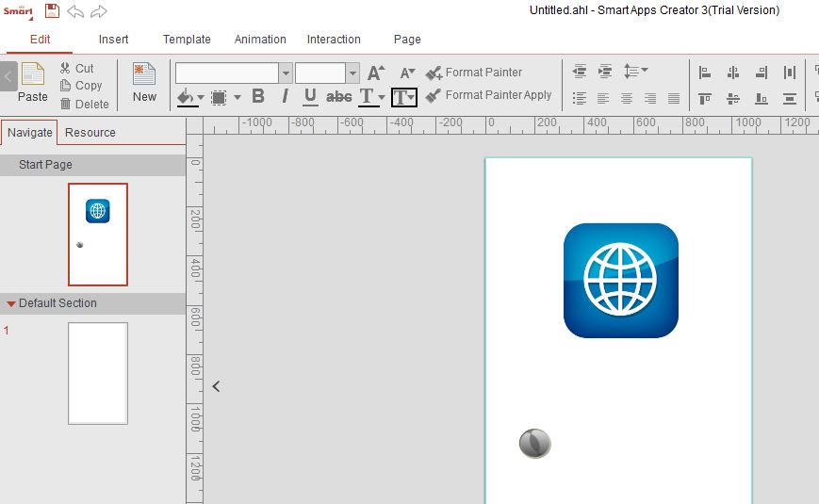Click the Start Page section header
Image resolution: width=819 pixels, height=504 pixels.
[93, 165]
